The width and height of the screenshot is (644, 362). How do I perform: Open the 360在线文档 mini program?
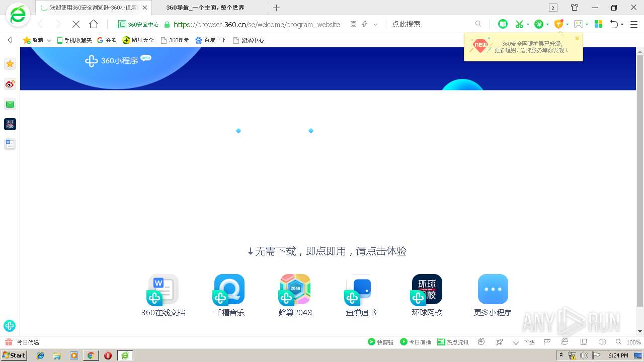(163, 290)
